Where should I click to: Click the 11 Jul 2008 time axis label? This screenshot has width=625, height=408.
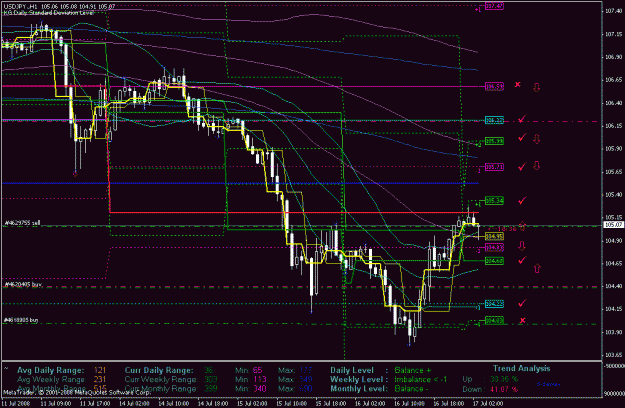point(16,403)
